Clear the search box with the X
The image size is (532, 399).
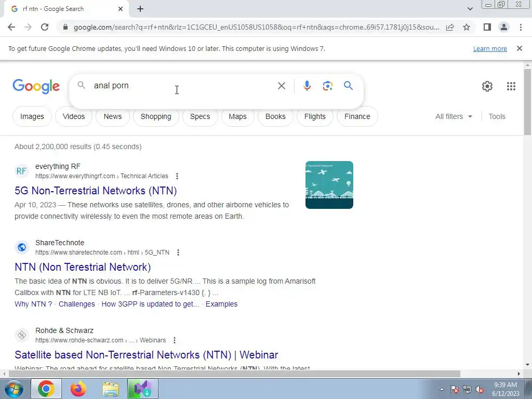(281, 86)
